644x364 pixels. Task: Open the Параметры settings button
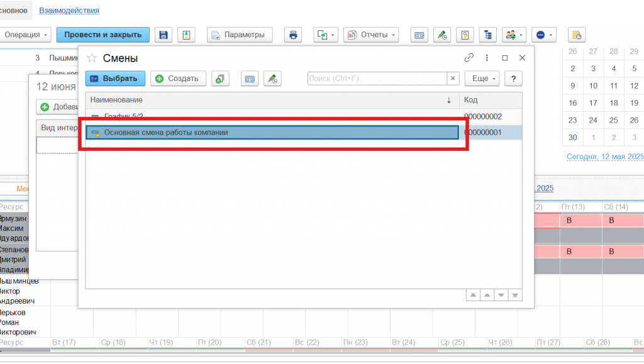(x=239, y=35)
